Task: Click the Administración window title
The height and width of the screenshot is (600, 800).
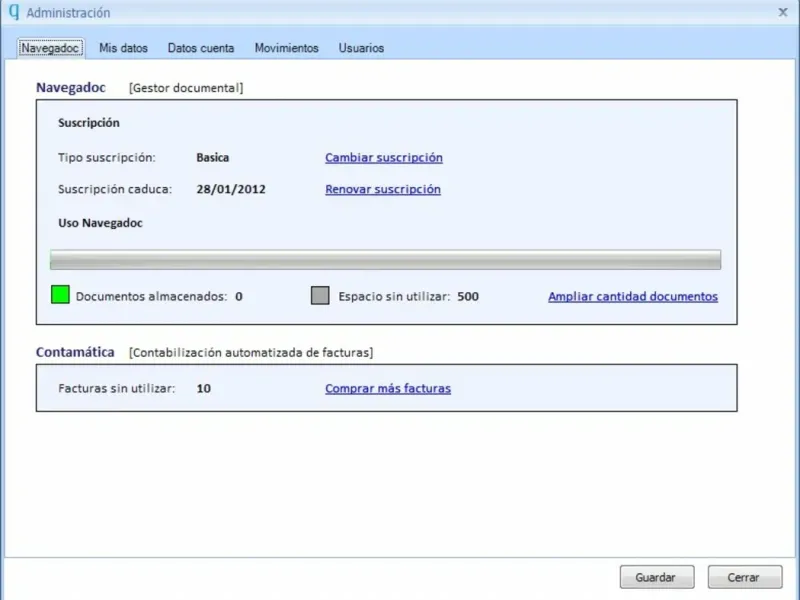Action: [x=68, y=13]
